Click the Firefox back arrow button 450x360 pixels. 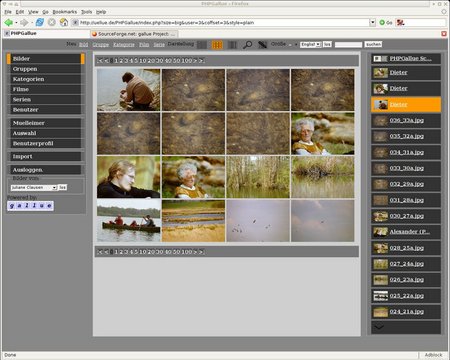point(8,22)
